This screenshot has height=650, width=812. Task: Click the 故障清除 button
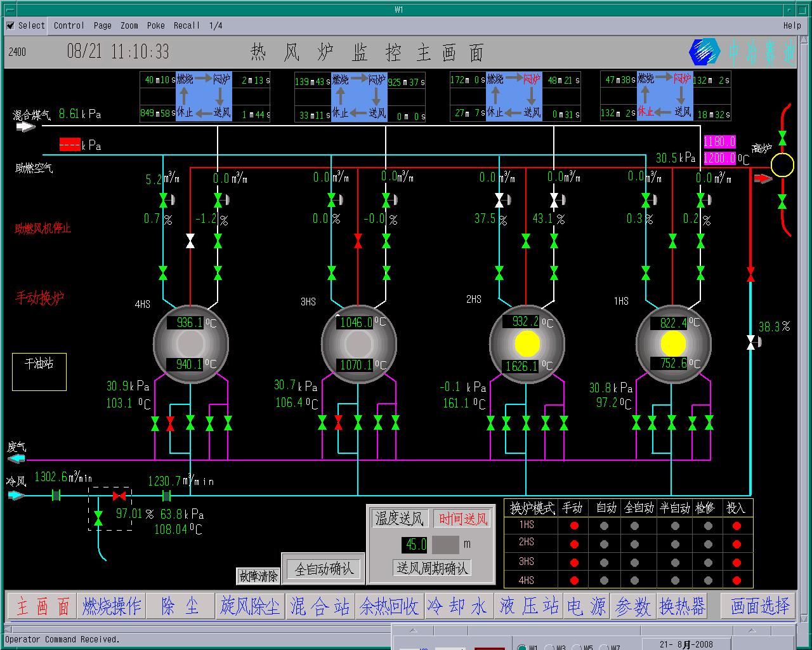click(258, 576)
